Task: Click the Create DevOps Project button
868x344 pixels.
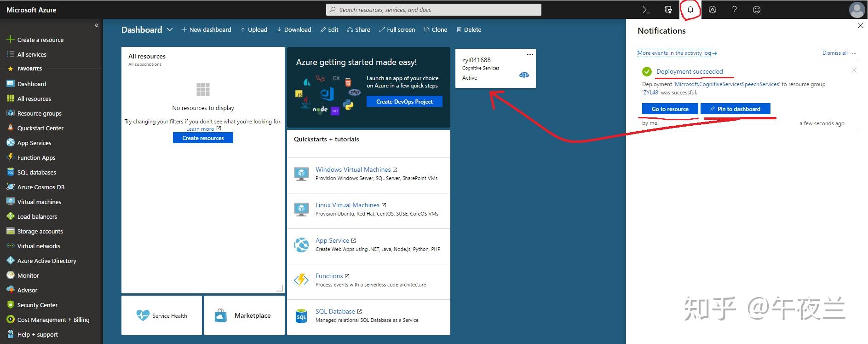Action: (x=404, y=101)
